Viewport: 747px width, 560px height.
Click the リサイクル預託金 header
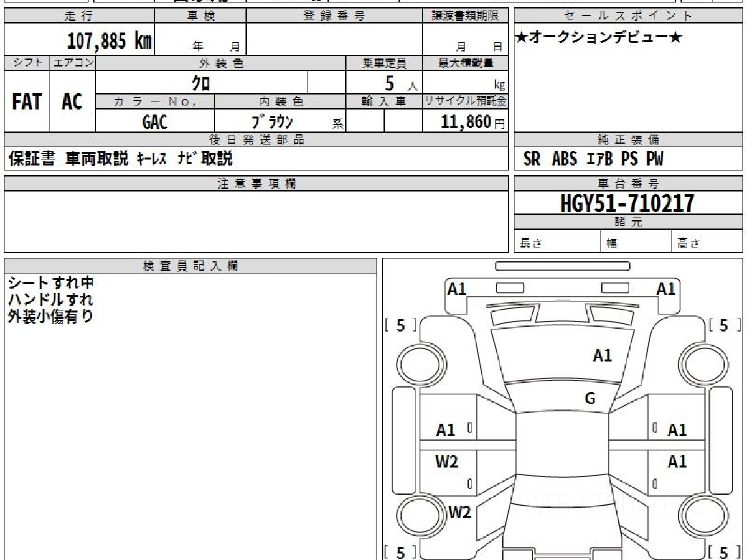tap(465, 101)
